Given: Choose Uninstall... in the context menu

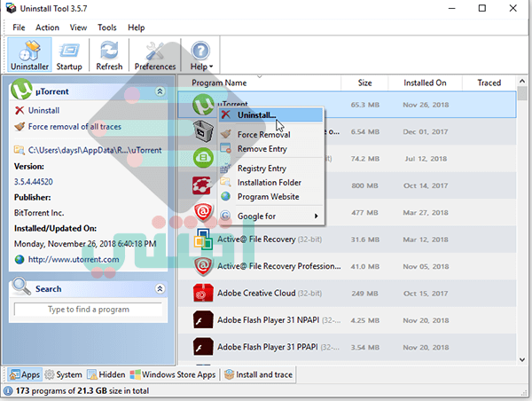Looking at the screenshot, I should (270, 115).
